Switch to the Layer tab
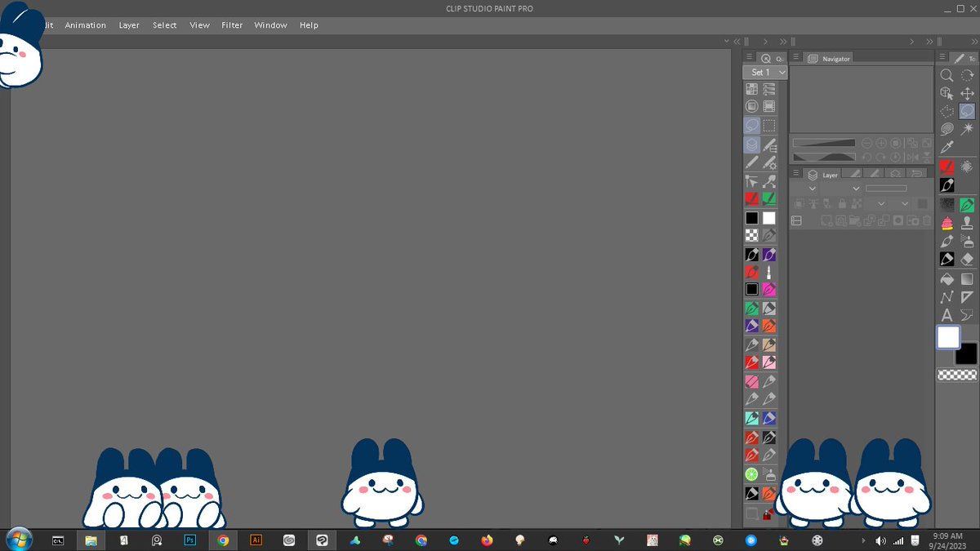 (823, 174)
